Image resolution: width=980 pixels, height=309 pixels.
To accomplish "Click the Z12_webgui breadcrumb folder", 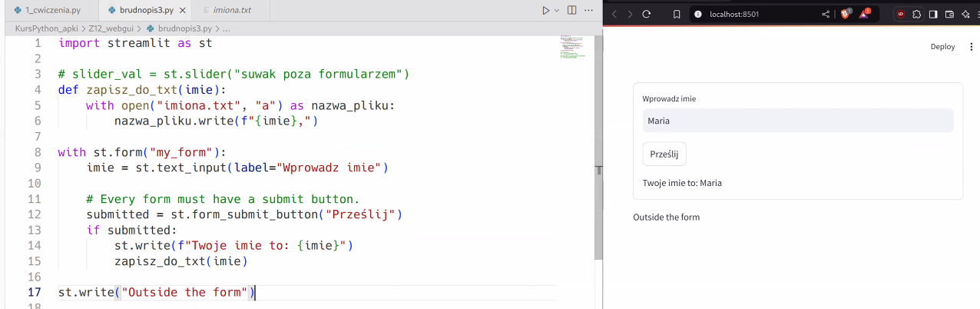I will tap(111, 28).
